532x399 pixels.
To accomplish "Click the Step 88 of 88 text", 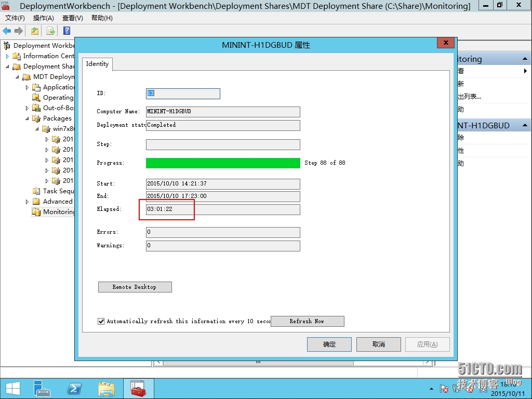I will [325, 163].
